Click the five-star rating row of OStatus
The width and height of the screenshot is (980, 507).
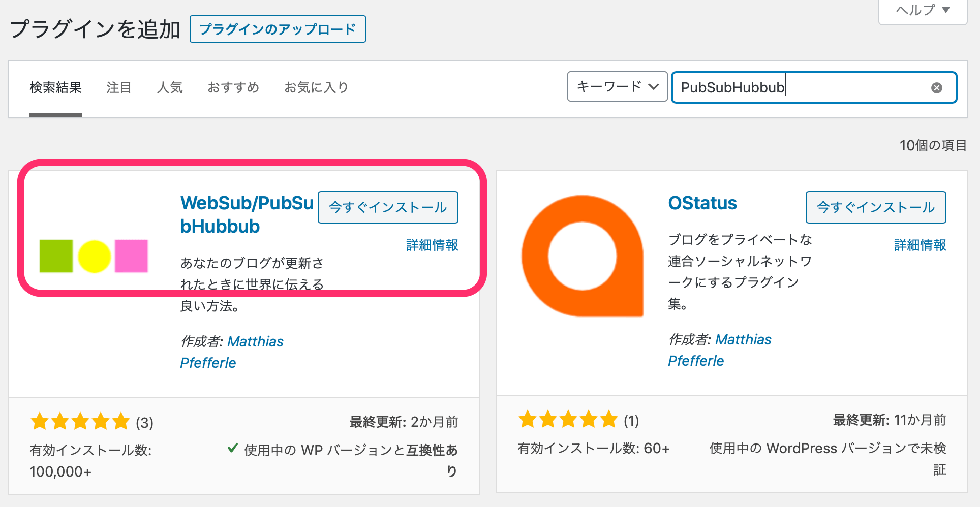568,420
